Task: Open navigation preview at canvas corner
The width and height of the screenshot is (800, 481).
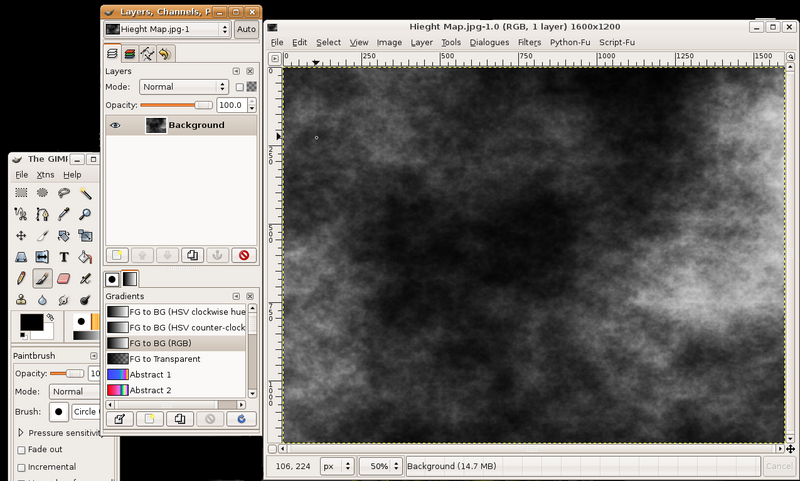Action: [790, 449]
